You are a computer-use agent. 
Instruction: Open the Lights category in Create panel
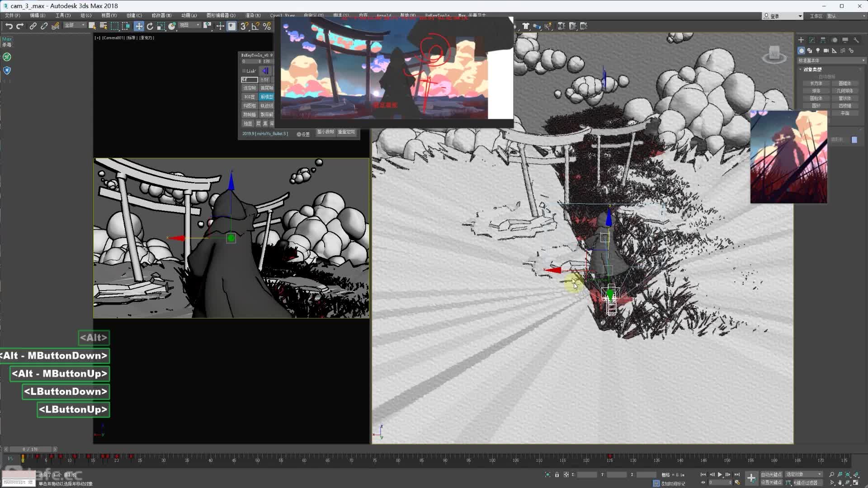click(818, 51)
